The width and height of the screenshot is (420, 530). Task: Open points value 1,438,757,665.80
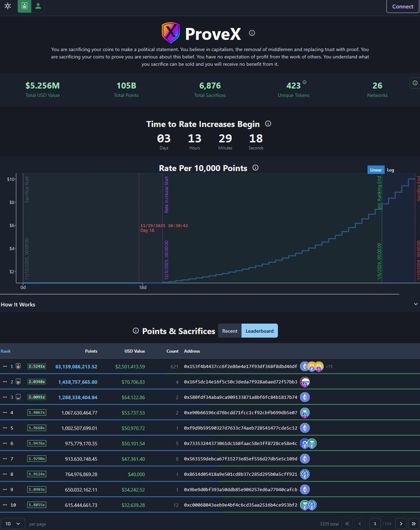click(x=78, y=382)
